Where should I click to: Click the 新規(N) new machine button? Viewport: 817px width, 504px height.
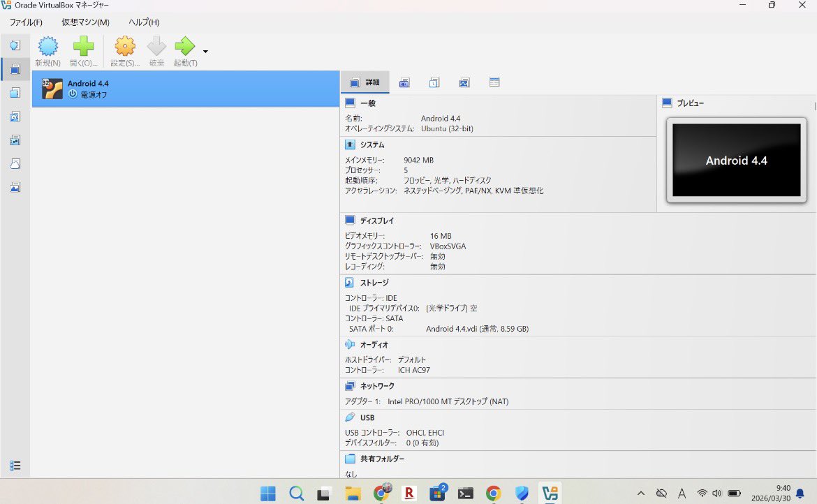48,51
